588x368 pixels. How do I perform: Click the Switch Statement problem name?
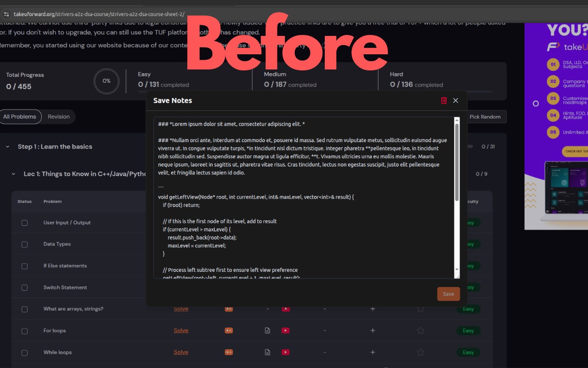[65, 287]
